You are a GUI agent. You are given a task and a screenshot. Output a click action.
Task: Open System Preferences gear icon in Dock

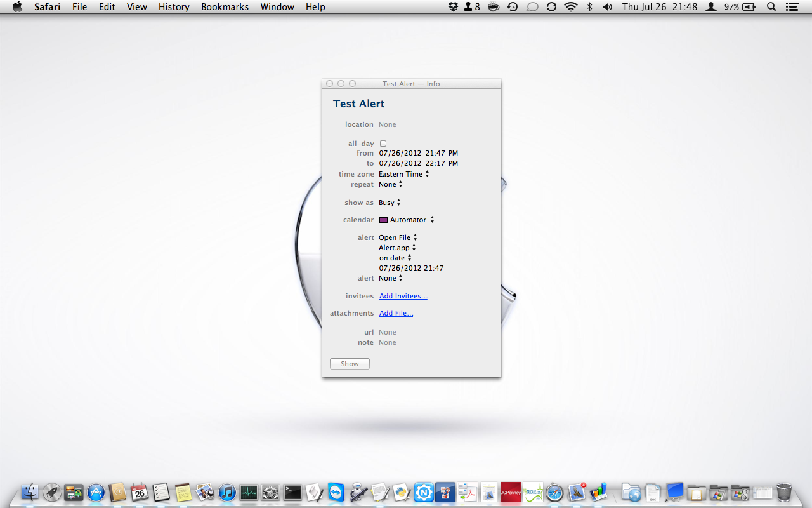[271, 492]
